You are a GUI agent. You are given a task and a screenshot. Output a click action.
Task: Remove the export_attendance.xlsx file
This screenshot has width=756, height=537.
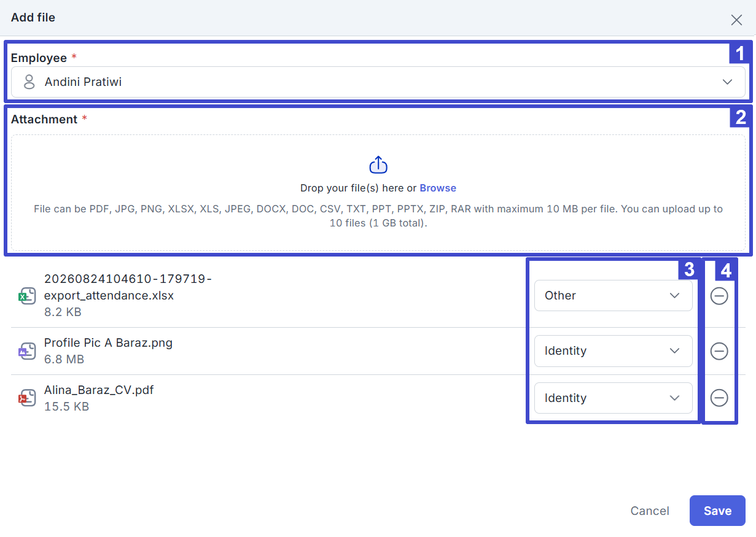[x=719, y=296]
